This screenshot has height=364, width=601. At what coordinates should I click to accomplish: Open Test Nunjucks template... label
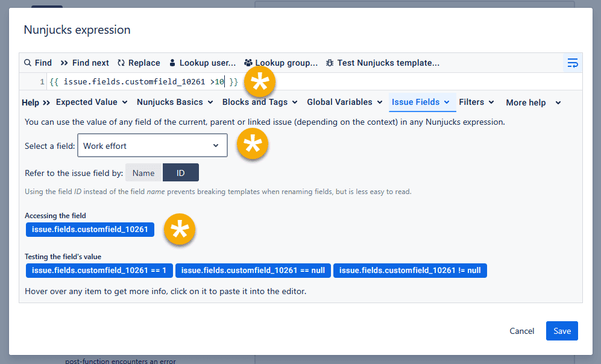click(x=388, y=63)
